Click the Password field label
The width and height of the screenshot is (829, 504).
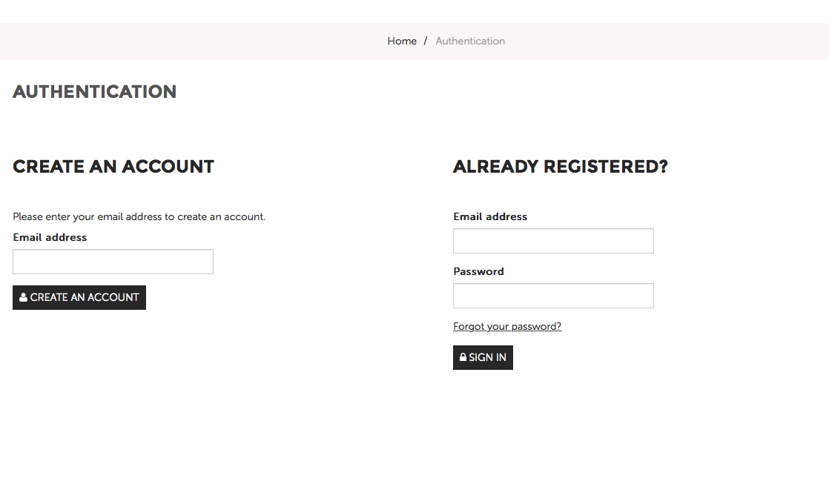coord(478,271)
